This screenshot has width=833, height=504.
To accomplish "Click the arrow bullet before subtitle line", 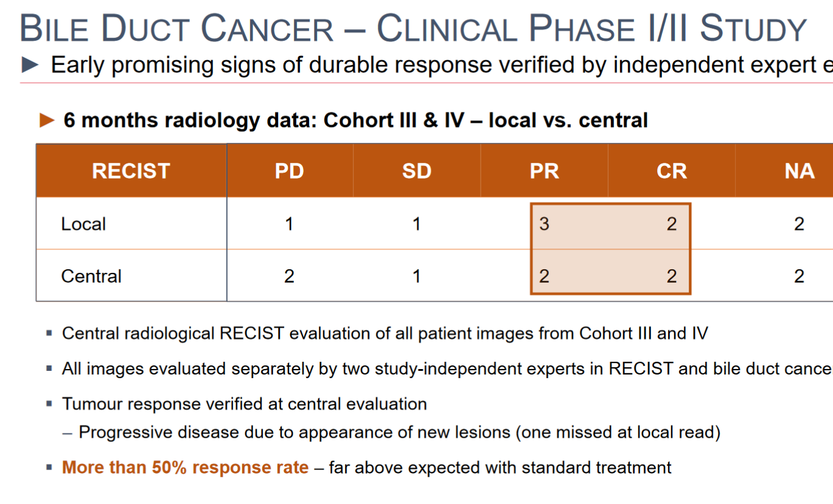I will (30, 64).
